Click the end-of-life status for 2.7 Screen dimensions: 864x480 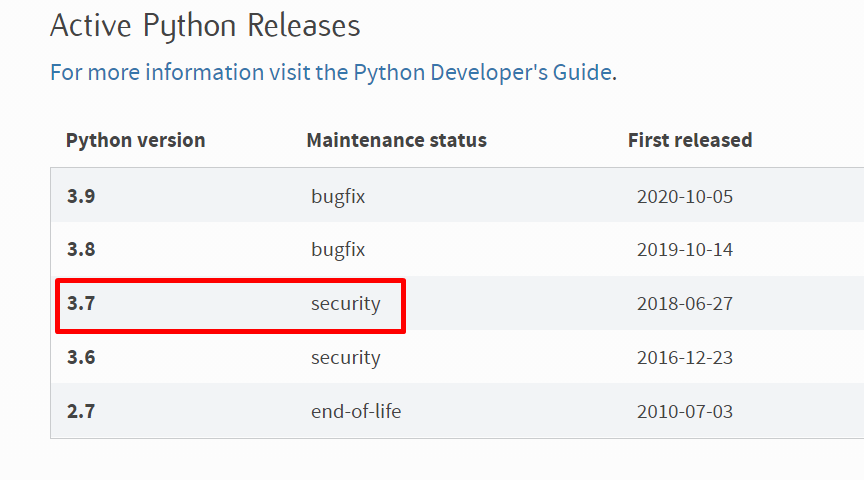coord(356,411)
